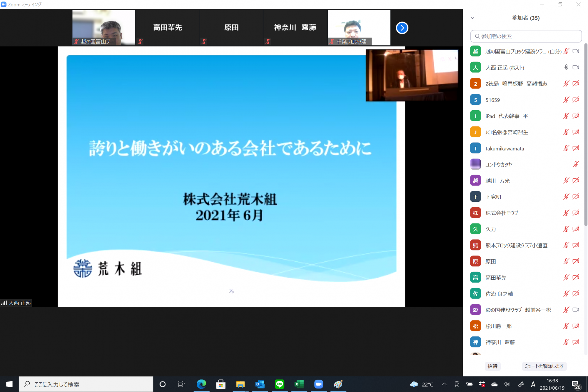
Task: Click the next video thumbnails arrow
Action: (x=402, y=28)
